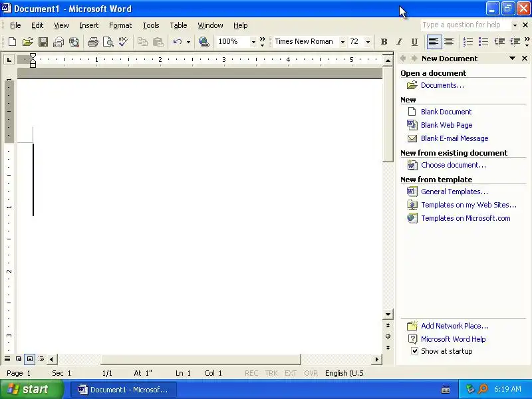The width and height of the screenshot is (532, 399).
Task: Set Align Left paragraph alignment
Action: point(434,42)
